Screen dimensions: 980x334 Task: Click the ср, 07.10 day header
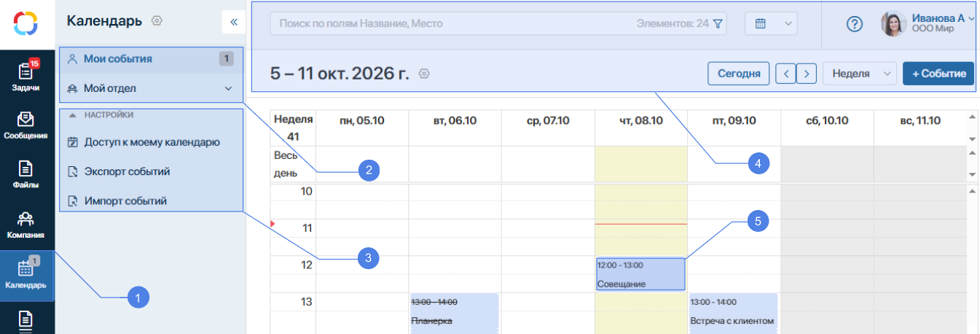(548, 120)
